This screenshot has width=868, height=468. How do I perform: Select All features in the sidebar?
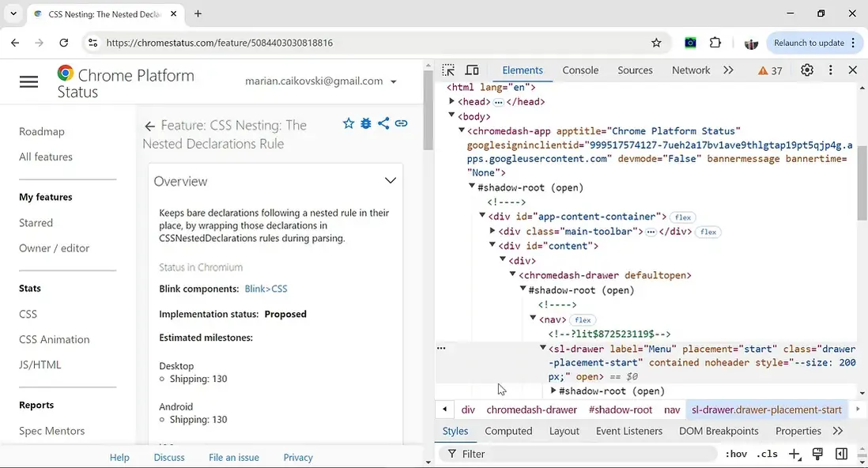pyautogui.click(x=46, y=157)
